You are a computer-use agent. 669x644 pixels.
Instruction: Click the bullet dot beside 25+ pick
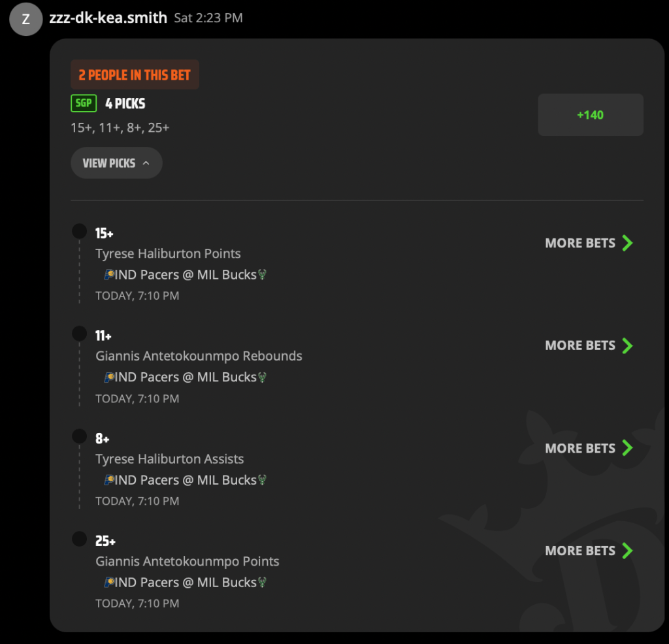[x=79, y=539]
